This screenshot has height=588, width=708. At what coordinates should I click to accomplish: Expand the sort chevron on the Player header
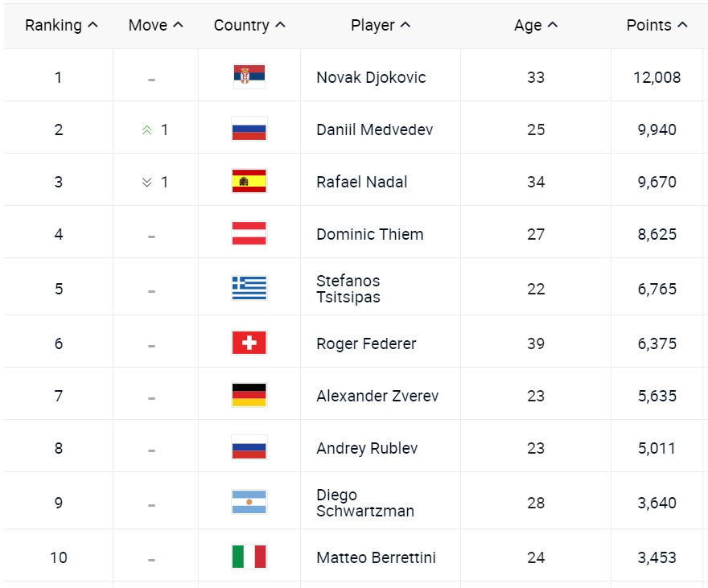click(x=405, y=25)
